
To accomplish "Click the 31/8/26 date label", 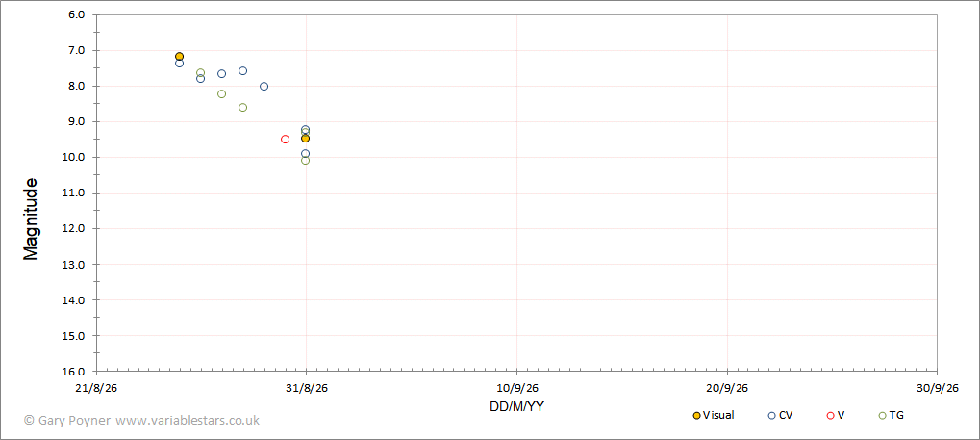I will [x=306, y=388].
